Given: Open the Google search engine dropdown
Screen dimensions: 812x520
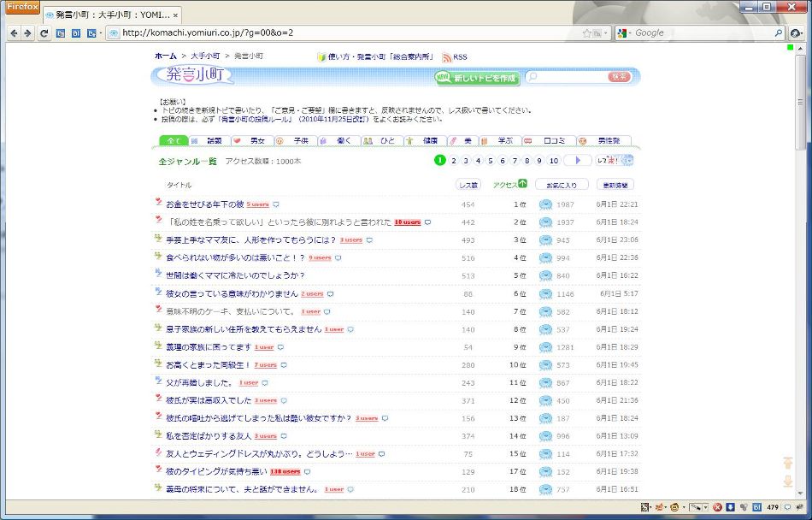Looking at the screenshot, I should click(x=625, y=33).
